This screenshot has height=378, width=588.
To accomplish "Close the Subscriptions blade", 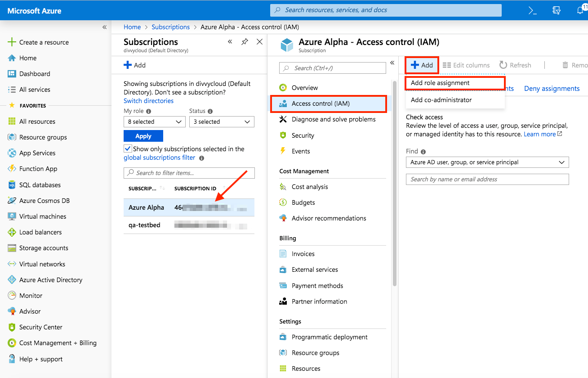I will pyautogui.click(x=259, y=42).
